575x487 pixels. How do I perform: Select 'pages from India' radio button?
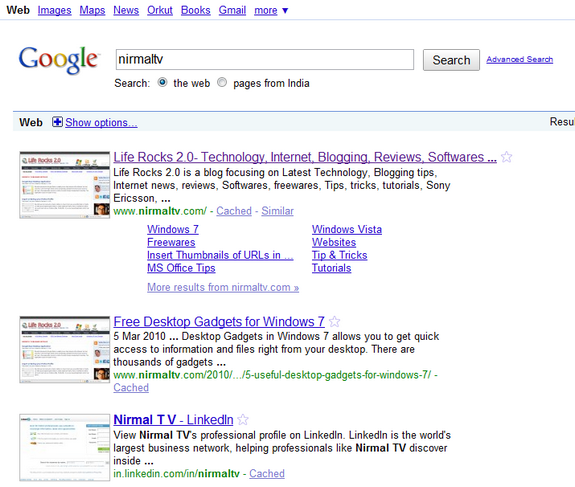tap(222, 82)
